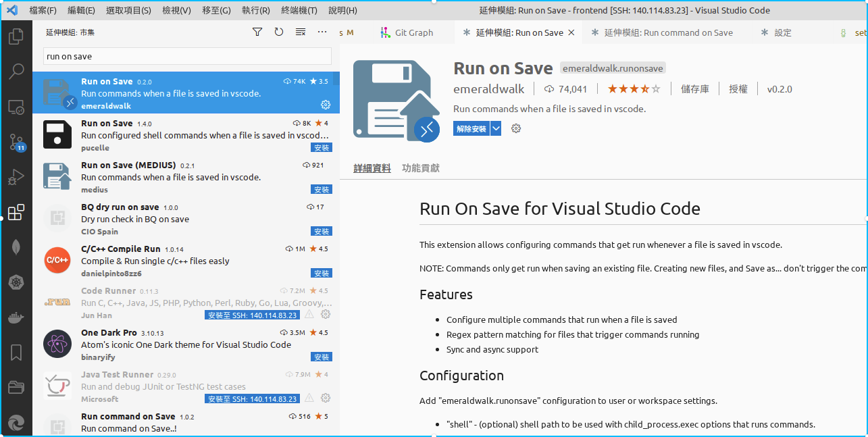Screen dimensions: 868x437
Task: Click the extension search box with 'run on save'
Action: [x=187, y=56]
